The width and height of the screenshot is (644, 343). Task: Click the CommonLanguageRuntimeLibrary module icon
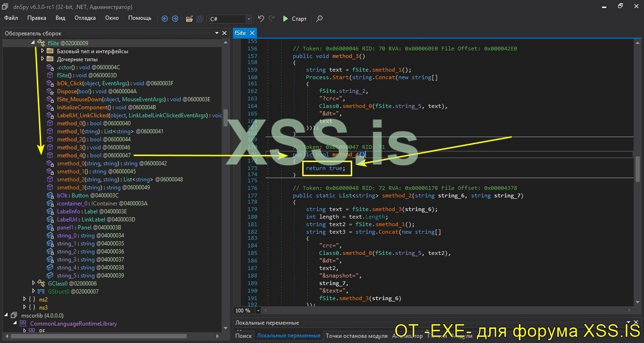pos(23,324)
